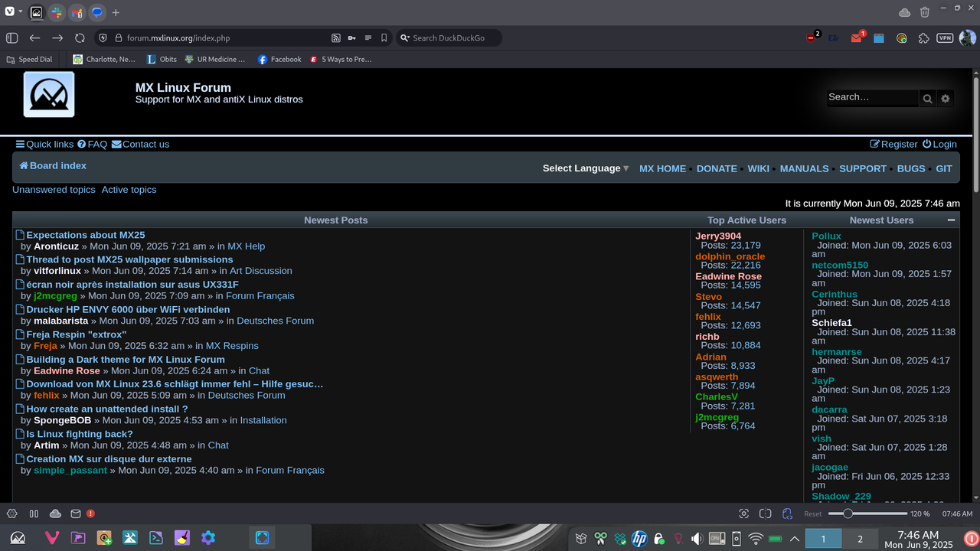Click the Login link
This screenshot has width=980, height=551.
939,144
